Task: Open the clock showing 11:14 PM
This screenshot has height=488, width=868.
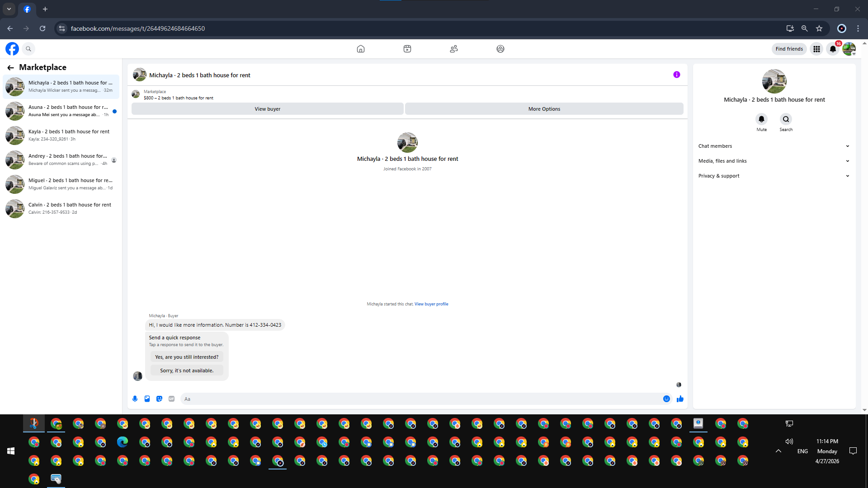Action: tap(827, 441)
